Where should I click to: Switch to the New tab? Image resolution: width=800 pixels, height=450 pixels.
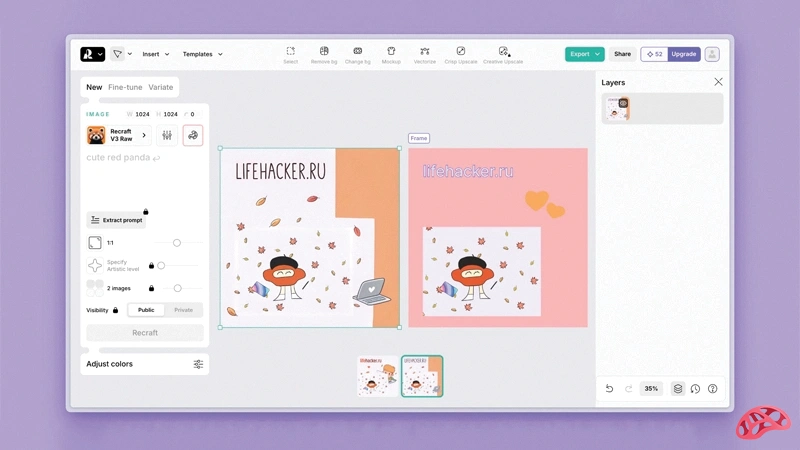94,87
